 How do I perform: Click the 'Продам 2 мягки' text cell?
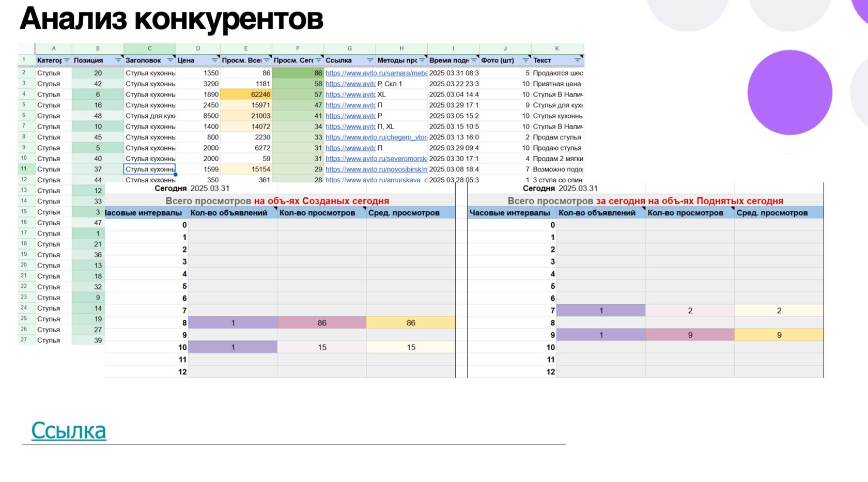557,159
